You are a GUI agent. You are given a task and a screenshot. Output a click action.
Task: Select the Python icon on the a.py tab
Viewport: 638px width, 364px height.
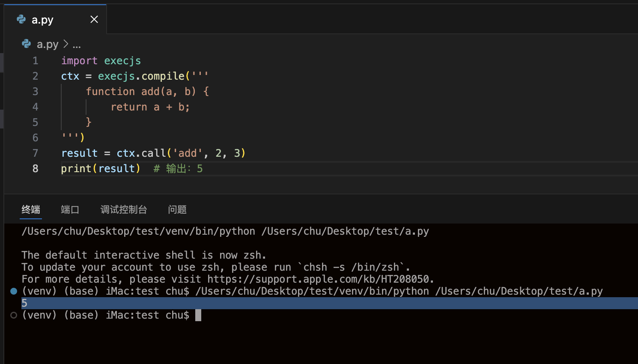21,19
